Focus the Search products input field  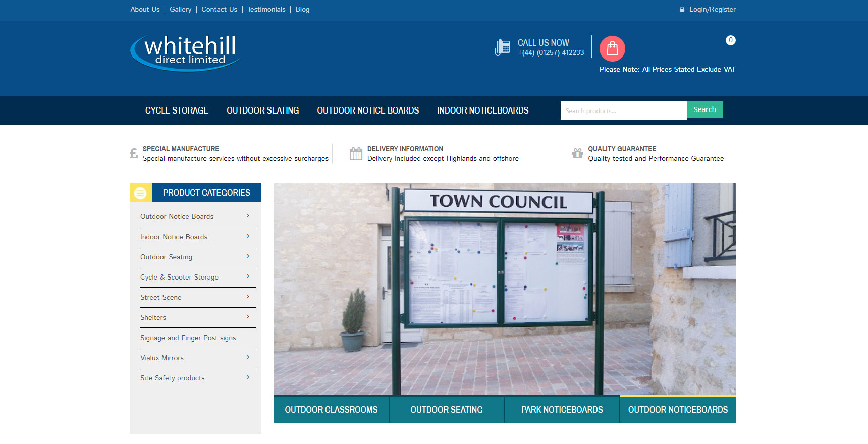[623, 110]
